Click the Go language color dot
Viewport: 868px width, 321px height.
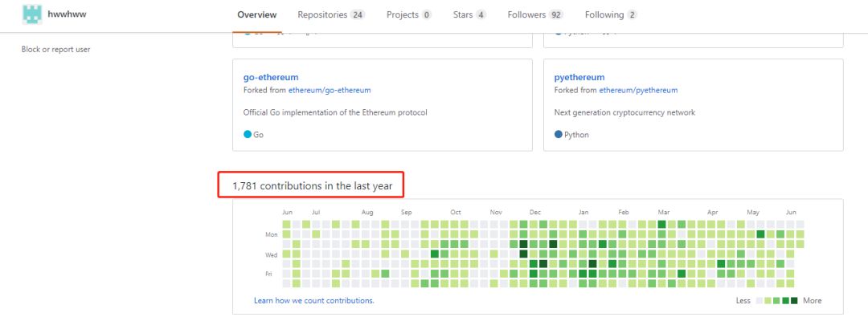(x=248, y=134)
